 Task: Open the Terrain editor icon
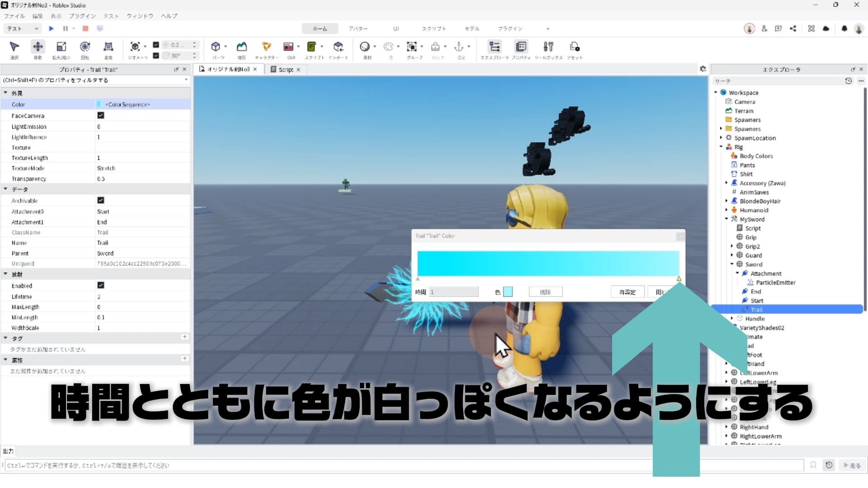pyautogui.click(x=242, y=47)
